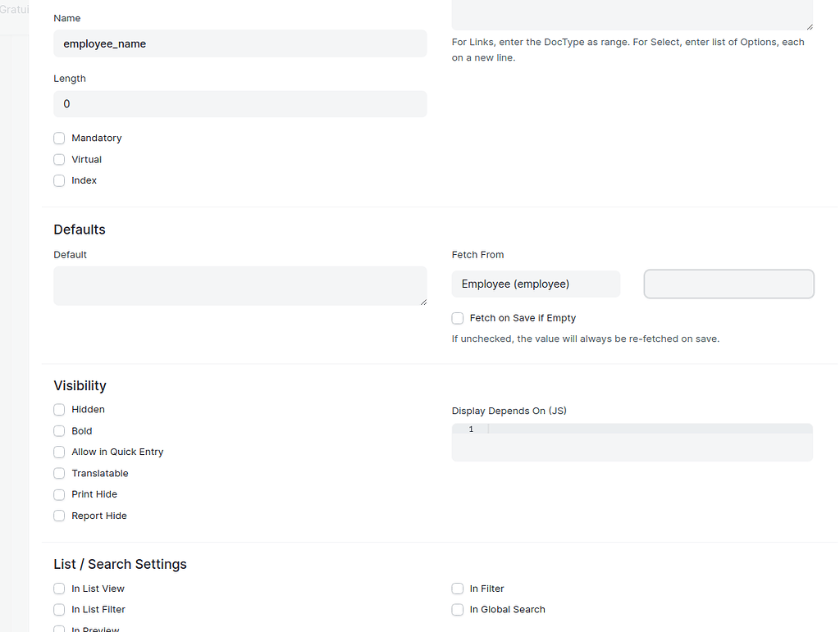Click the Defaults section heading
Screen dimensions: 840x632
(80, 230)
